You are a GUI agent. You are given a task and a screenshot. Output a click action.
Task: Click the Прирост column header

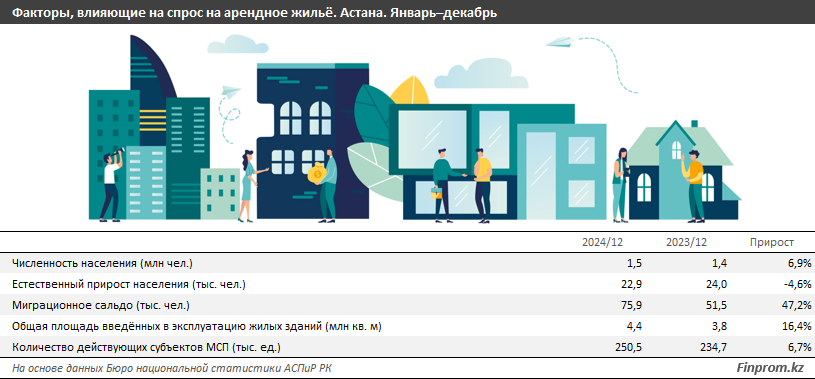772,243
